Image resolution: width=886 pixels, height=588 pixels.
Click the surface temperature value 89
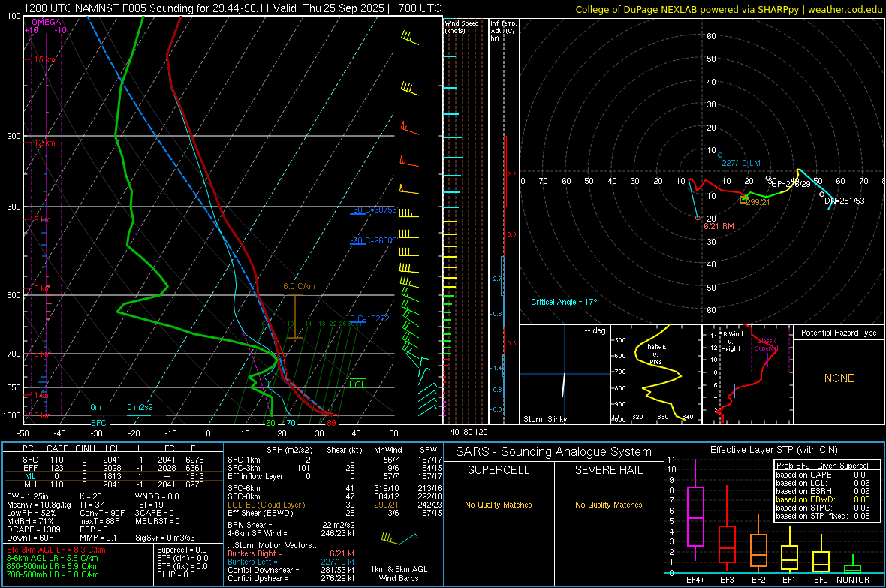(331, 423)
